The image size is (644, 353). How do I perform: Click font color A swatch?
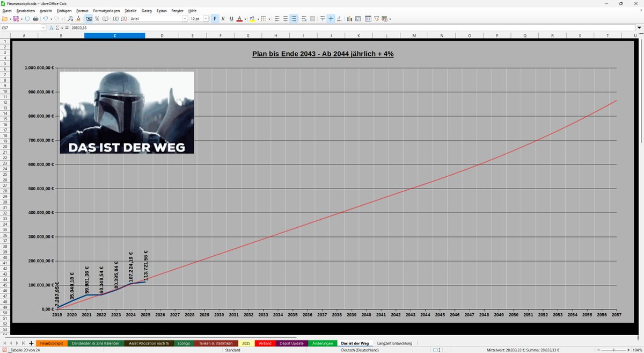click(239, 19)
